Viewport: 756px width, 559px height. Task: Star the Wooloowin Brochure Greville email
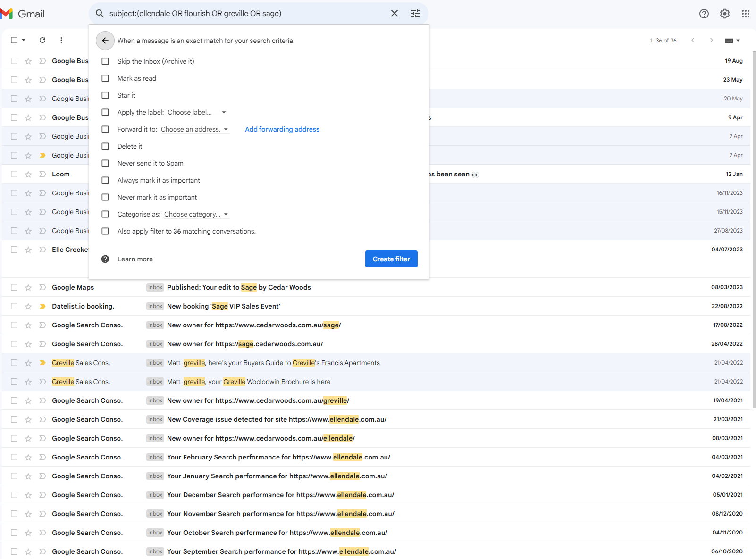pos(28,382)
